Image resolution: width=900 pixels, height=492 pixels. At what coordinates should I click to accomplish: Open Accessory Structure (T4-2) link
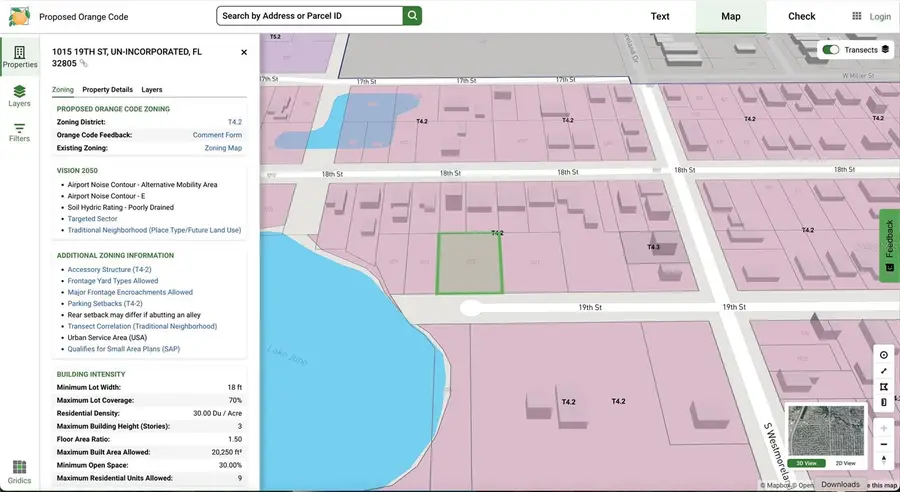(x=110, y=269)
